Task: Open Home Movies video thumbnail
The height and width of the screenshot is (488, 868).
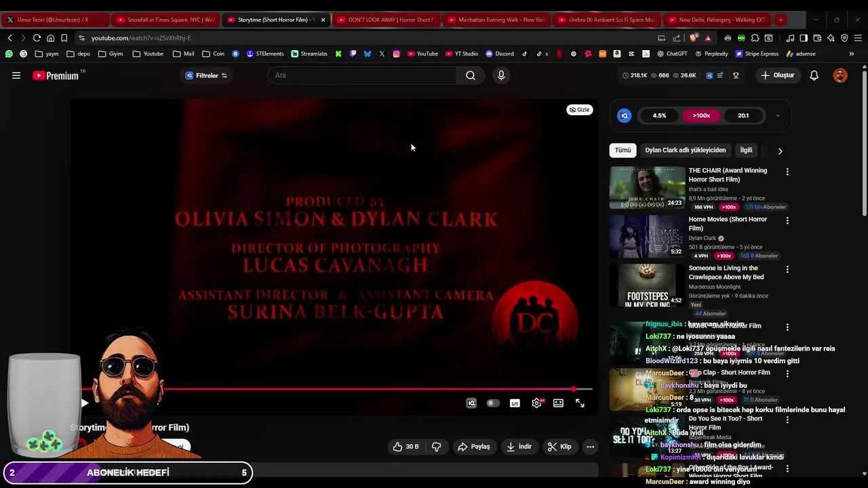Action: 647,237
